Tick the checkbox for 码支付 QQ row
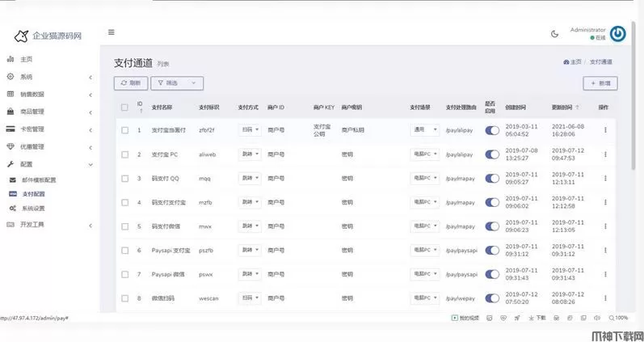The width and height of the screenshot is (644, 342). coord(124,178)
